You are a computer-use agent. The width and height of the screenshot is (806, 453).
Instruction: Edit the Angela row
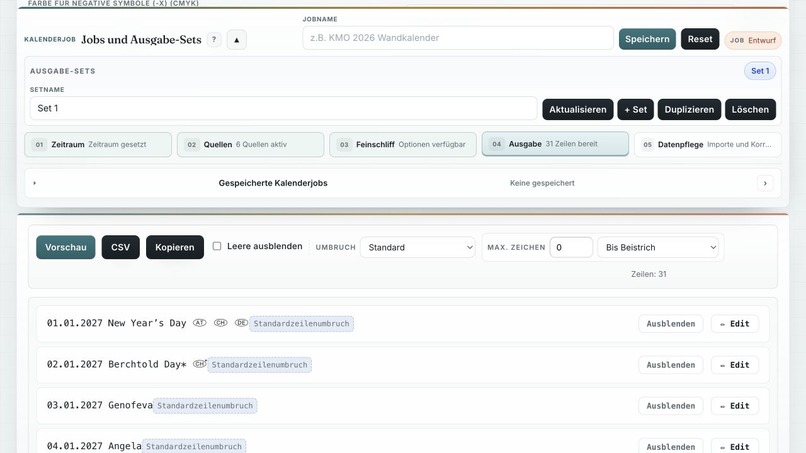(735, 446)
